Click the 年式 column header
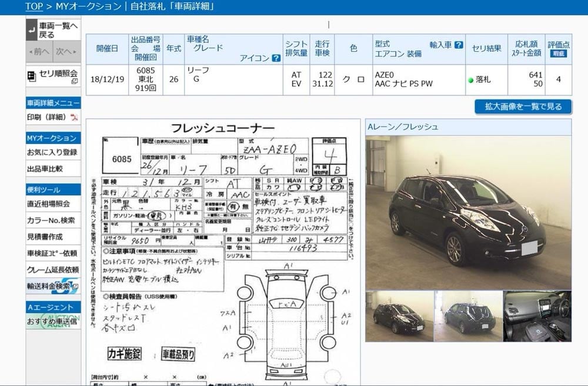The height and width of the screenshot is (386, 588). click(173, 49)
